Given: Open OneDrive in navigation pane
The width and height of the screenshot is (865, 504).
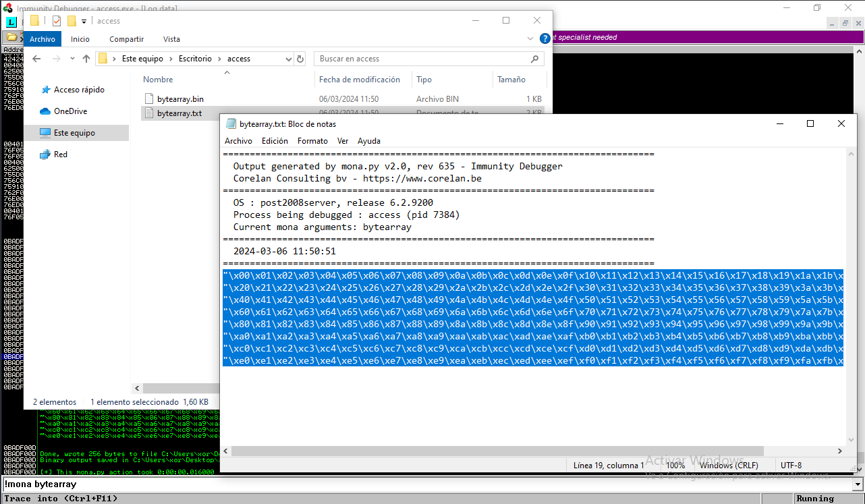Looking at the screenshot, I should (70, 111).
